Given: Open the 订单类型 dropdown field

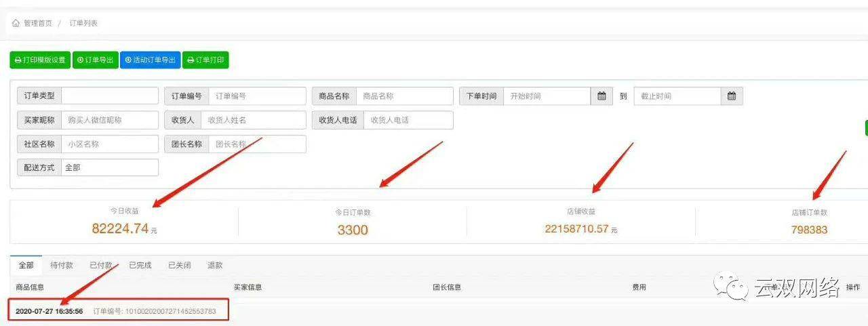Looking at the screenshot, I should 110,96.
